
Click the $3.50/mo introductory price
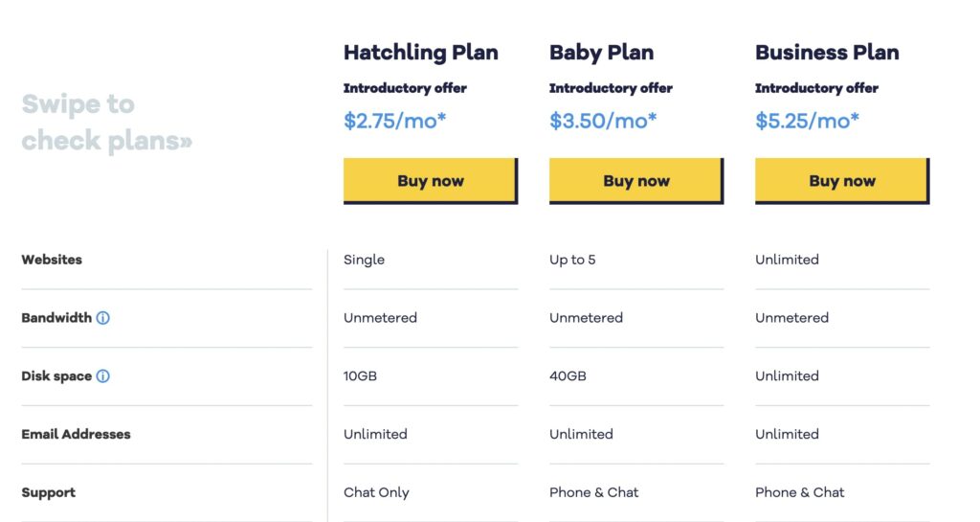tap(603, 120)
